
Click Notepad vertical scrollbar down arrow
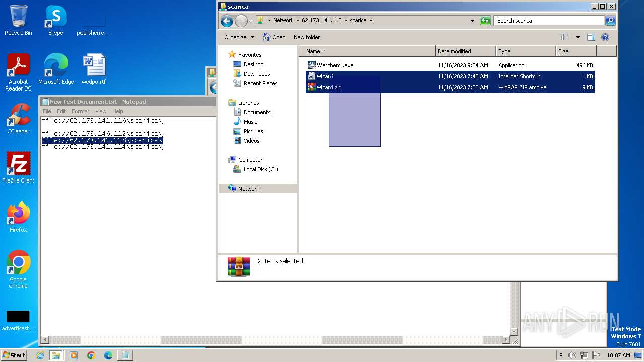point(514,331)
